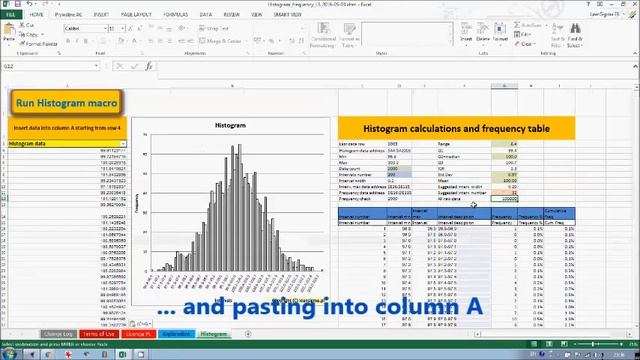
Task: Switch to the INSERT tab
Action: coord(101,14)
